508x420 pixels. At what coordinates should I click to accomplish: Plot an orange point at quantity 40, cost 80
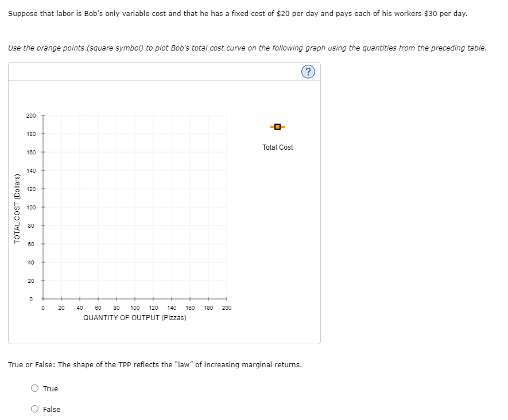(x=79, y=225)
